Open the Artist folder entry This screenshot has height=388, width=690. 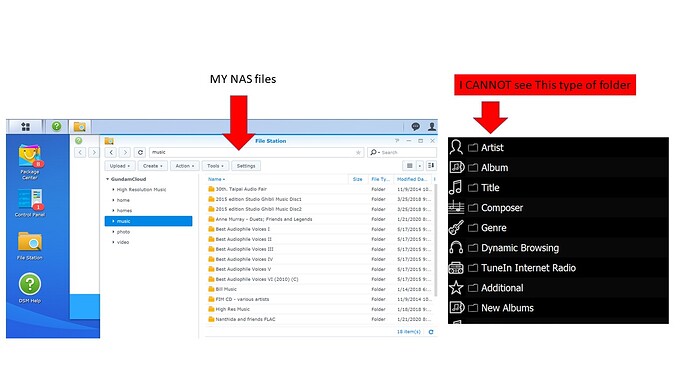tap(492, 147)
